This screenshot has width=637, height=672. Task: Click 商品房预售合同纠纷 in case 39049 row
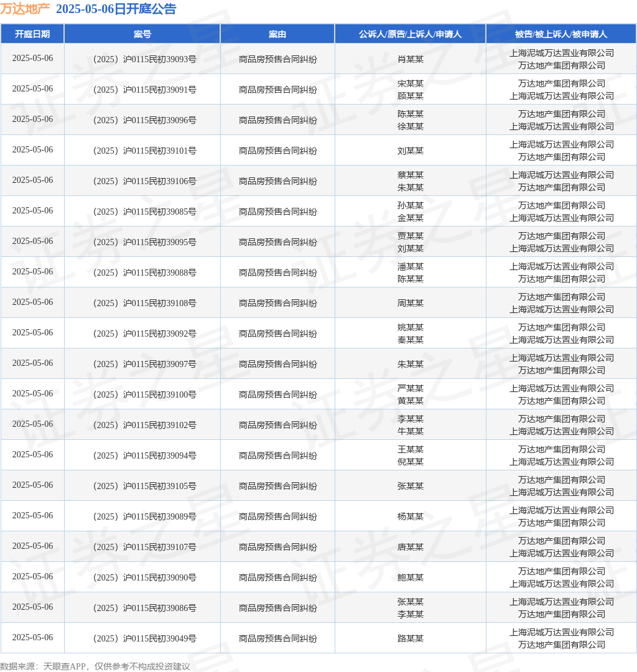277,638
